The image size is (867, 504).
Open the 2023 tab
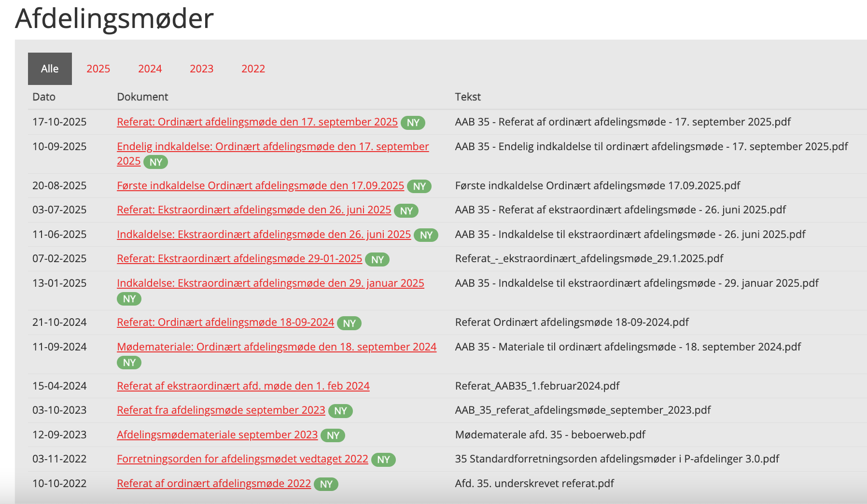pos(201,69)
